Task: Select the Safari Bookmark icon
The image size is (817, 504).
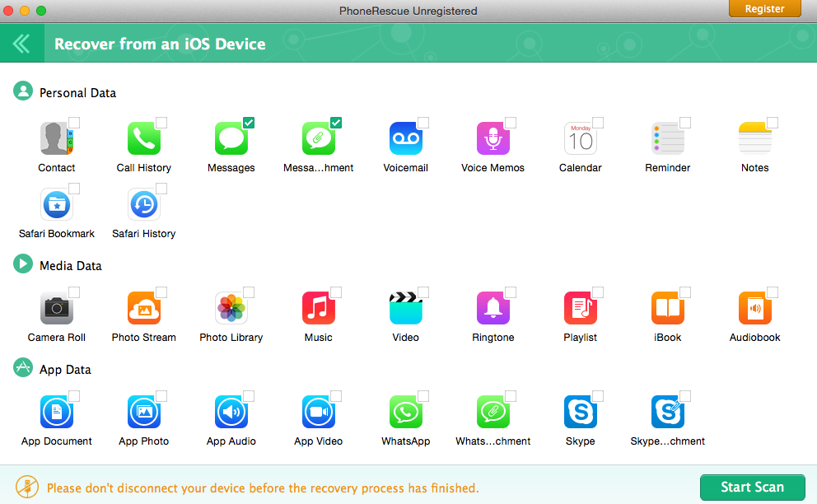Action: 57,204
